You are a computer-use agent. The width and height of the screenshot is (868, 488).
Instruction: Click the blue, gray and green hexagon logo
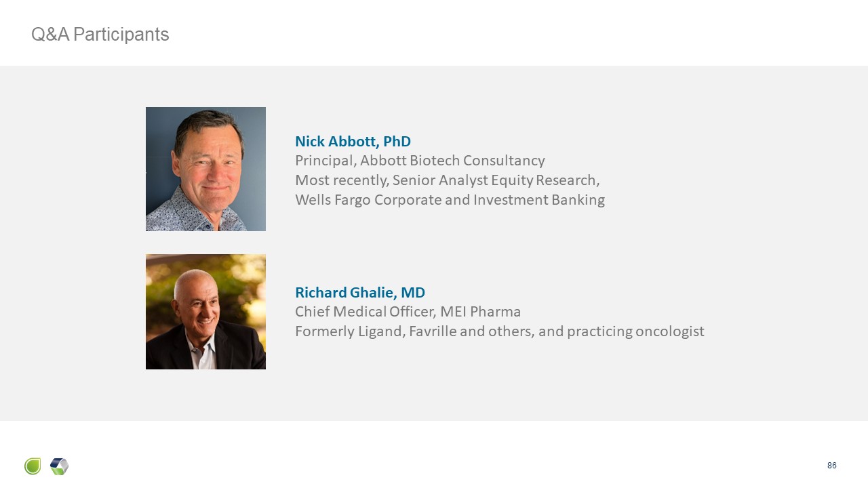pyautogui.click(x=60, y=466)
